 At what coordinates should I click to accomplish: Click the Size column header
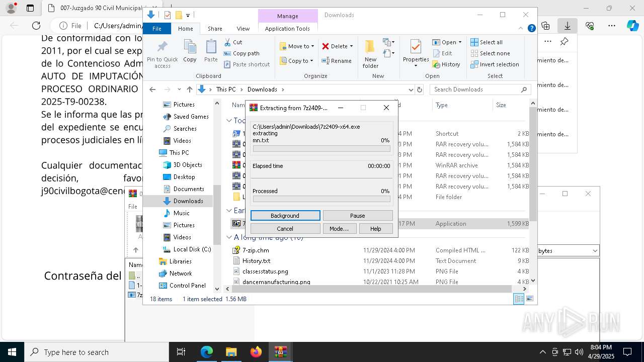pos(510,105)
